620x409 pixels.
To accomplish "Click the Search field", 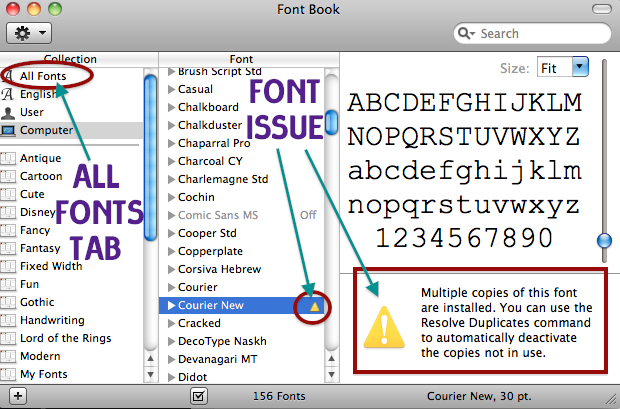I will point(532,34).
